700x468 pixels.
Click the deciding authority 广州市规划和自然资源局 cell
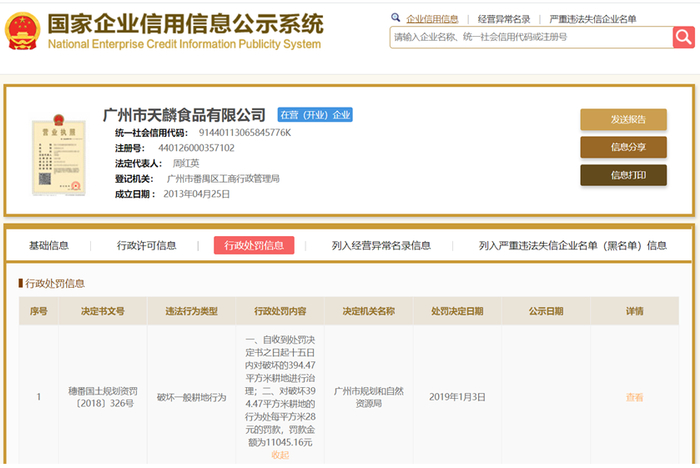coord(369,397)
